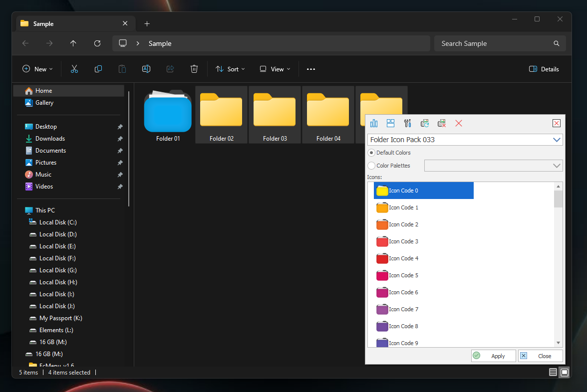Open the Sort dropdown menu
Screen dimensions: 587x392
coord(230,69)
